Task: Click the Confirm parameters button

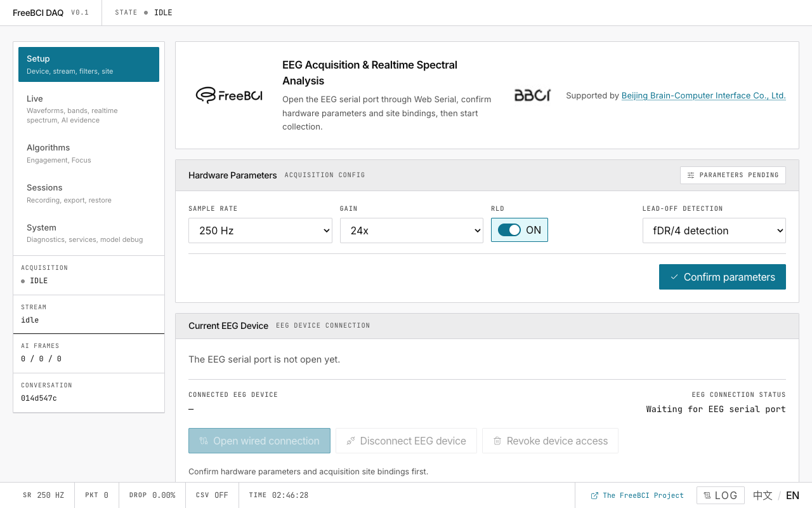Action: click(x=723, y=277)
